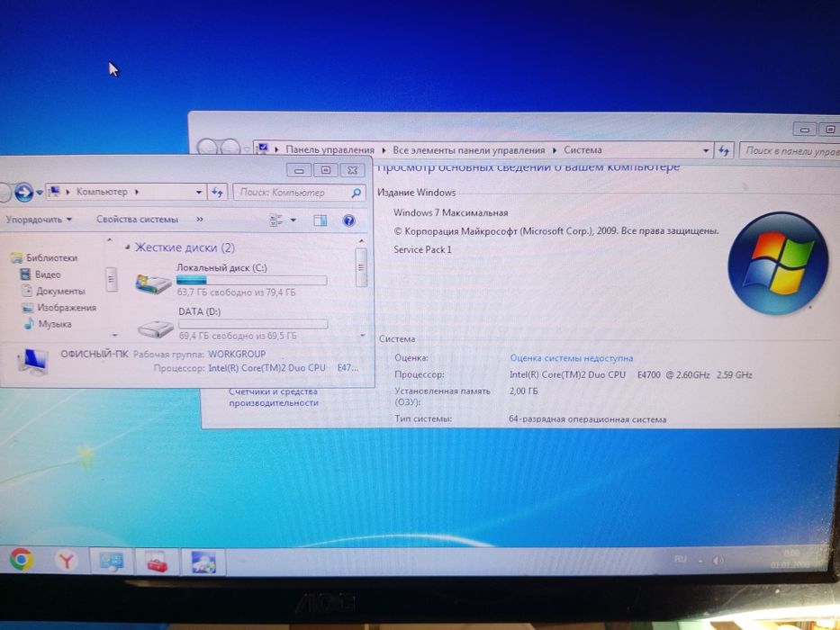The width and height of the screenshot is (840, 630).
Task: Click the Windows logo in System window
Action: [x=778, y=263]
